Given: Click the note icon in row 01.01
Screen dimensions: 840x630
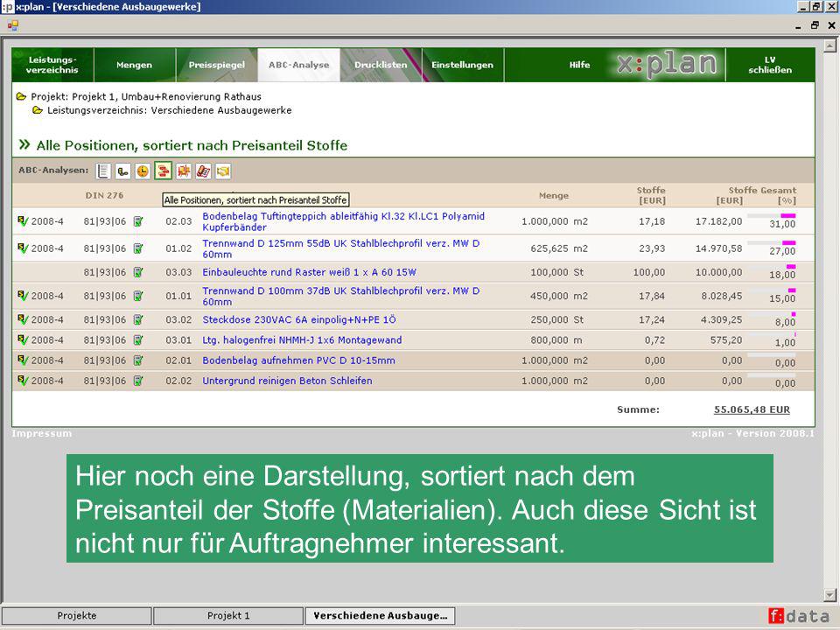Looking at the screenshot, I should (138, 296).
